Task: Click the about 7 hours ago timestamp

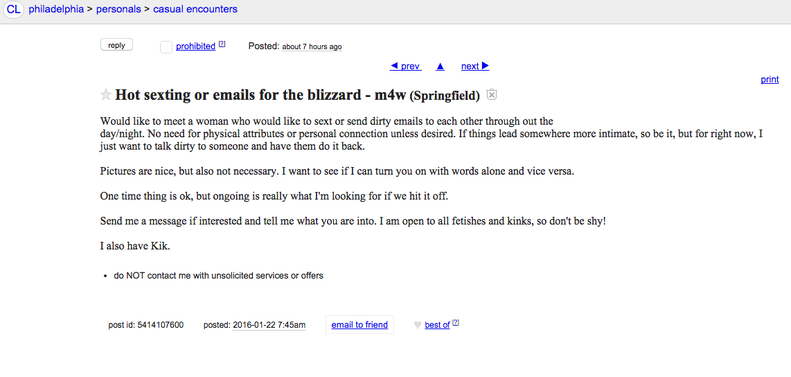Action: coord(312,47)
